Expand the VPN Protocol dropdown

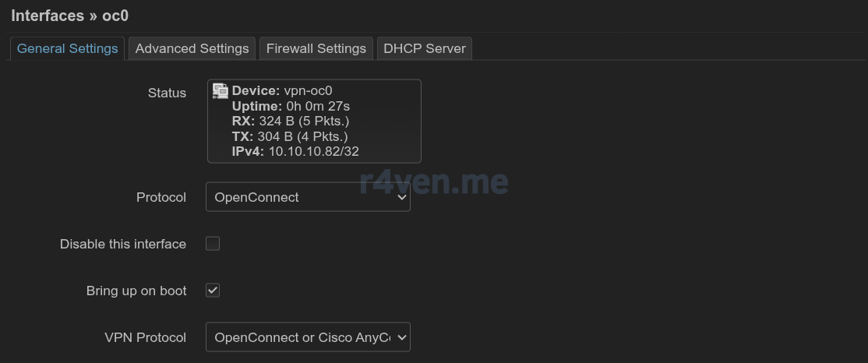(x=308, y=337)
